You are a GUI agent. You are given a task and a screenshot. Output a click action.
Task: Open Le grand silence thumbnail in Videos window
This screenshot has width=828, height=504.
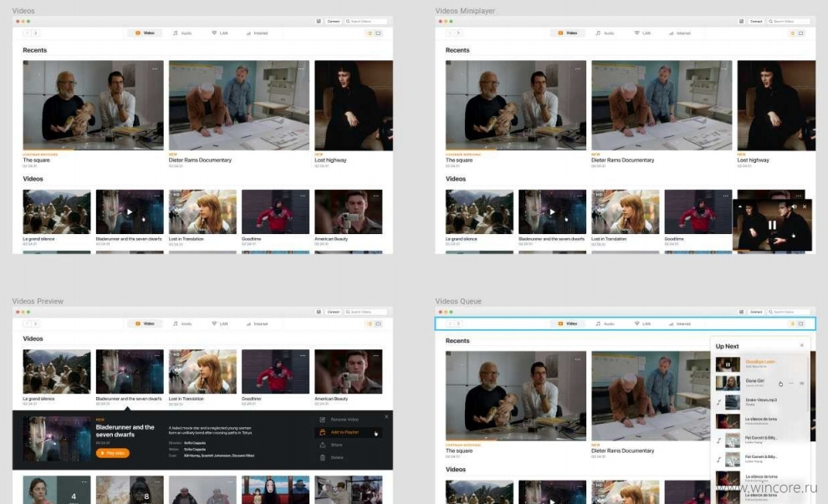point(57,211)
